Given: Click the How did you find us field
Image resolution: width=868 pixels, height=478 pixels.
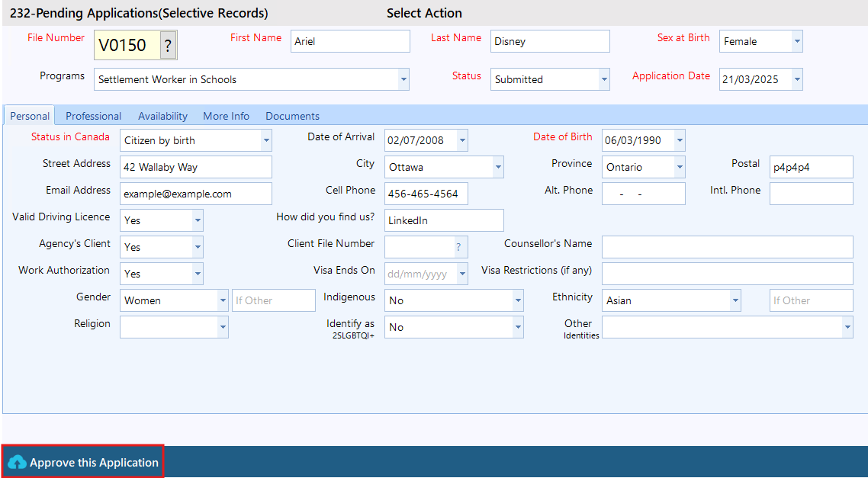Looking at the screenshot, I should (445, 220).
